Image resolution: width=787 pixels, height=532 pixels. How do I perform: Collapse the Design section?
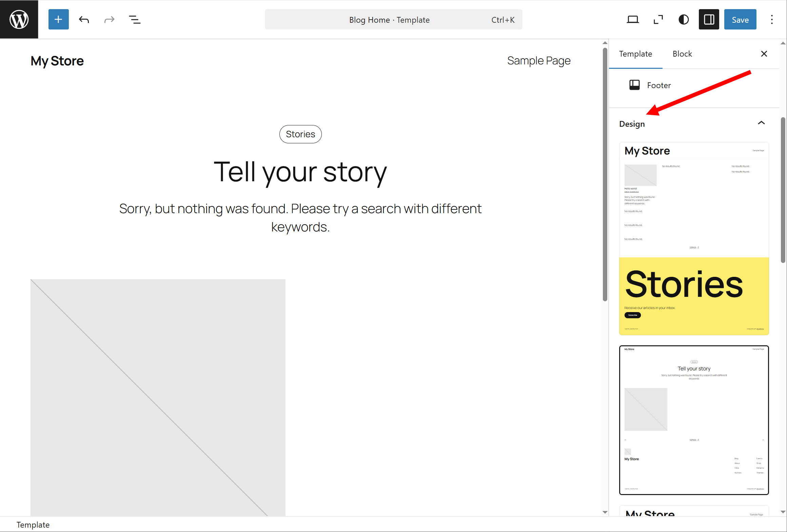click(x=761, y=123)
